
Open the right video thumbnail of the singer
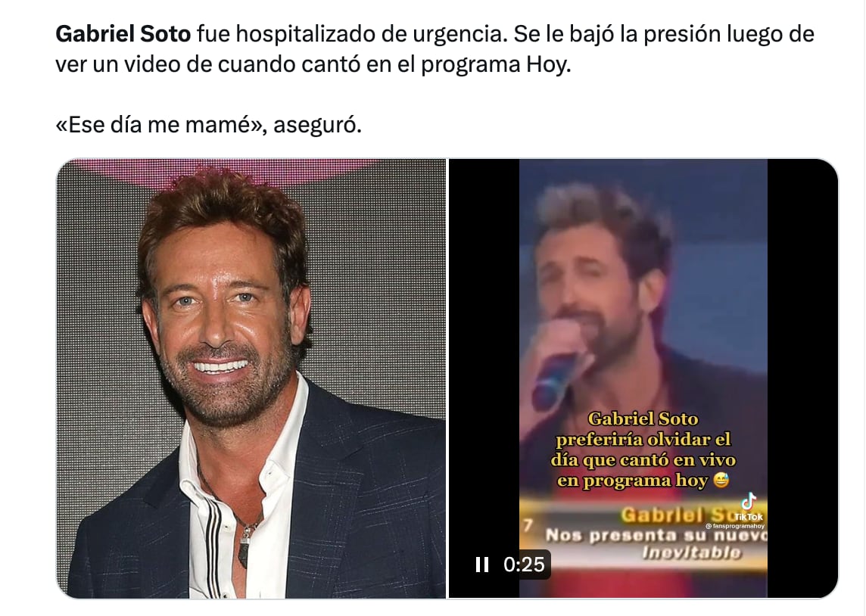point(643,378)
